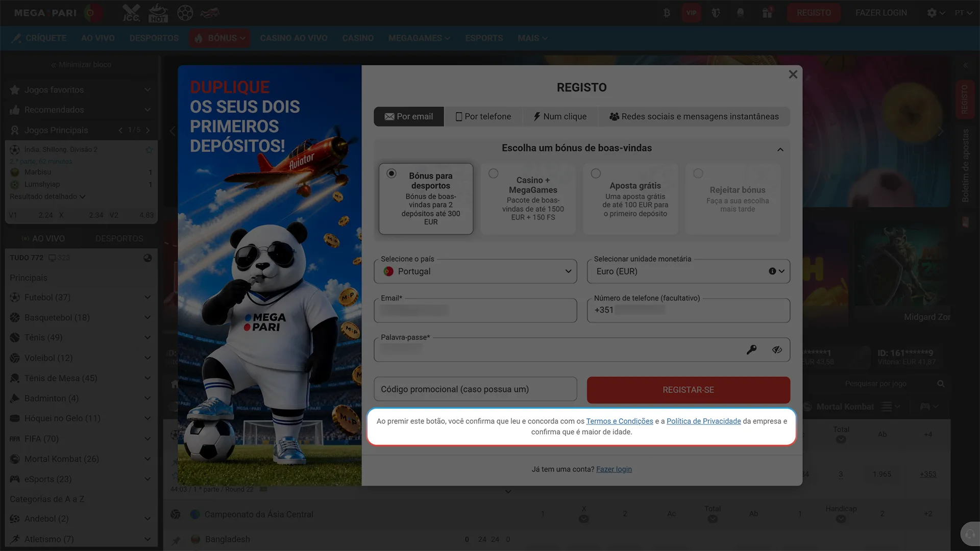Viewport: 980px width, 551px height.
Task: Switch to Por telefone registration tab
Action: (x=483, y=116)
